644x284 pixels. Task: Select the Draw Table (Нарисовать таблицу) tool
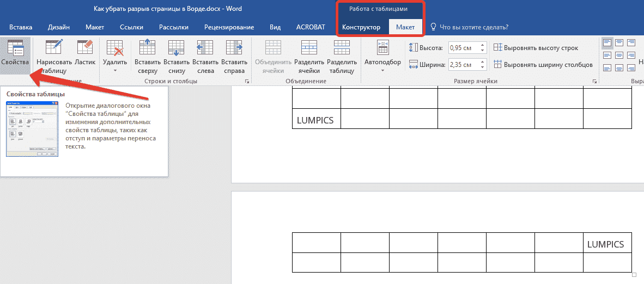53,56
